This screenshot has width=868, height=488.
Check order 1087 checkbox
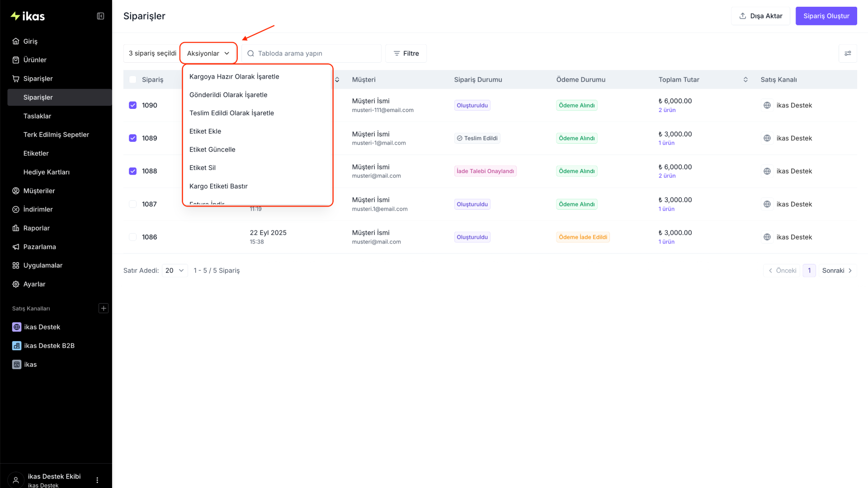click(x=132, y=204)
